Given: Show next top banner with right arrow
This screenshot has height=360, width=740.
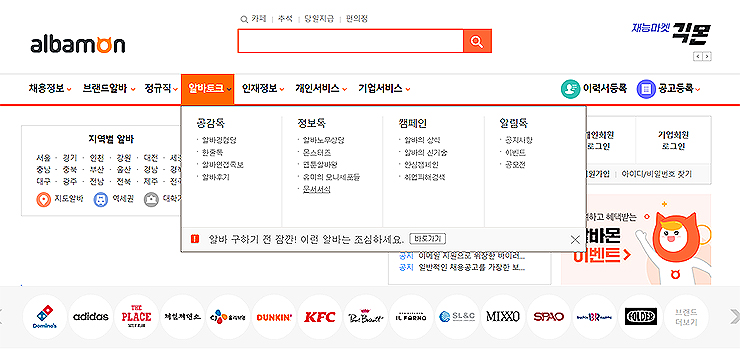Looking at the screenshot, I should (707, 57).
